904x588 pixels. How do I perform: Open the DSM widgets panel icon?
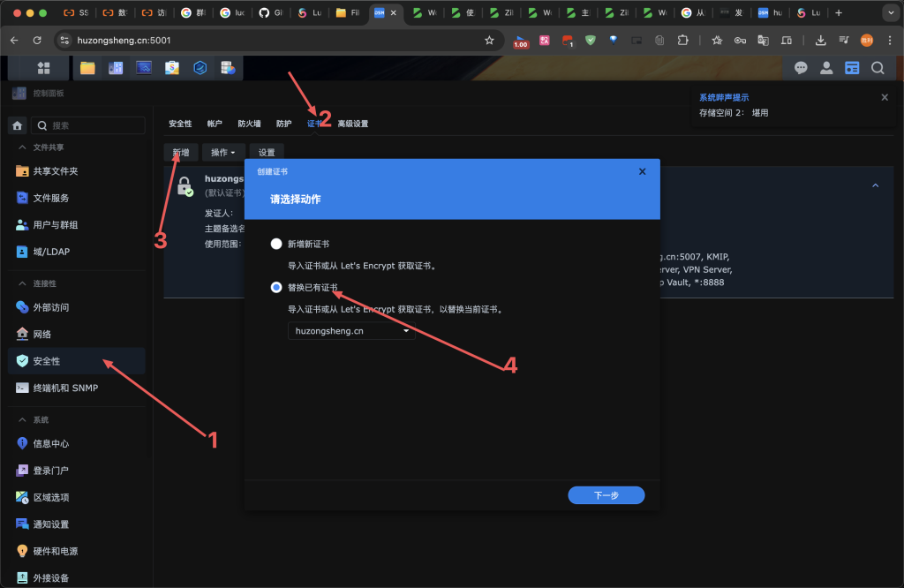(x=852, y=68)
